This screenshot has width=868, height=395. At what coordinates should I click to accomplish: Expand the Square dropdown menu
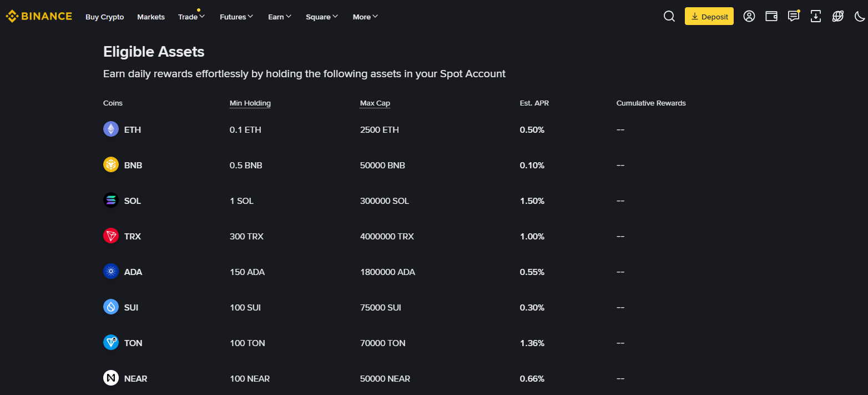[322, 17]
